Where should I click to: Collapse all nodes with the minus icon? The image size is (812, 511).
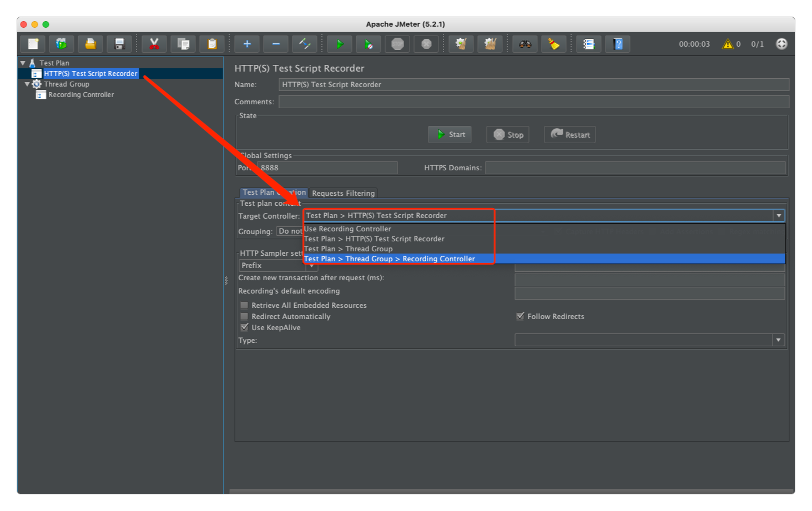click(x=276, y=44)
